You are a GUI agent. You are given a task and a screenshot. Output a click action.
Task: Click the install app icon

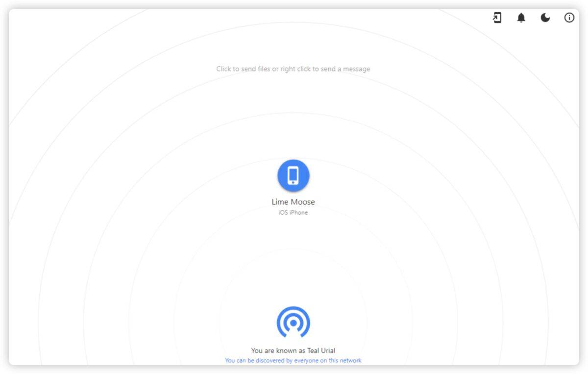(x=497, y=18)
